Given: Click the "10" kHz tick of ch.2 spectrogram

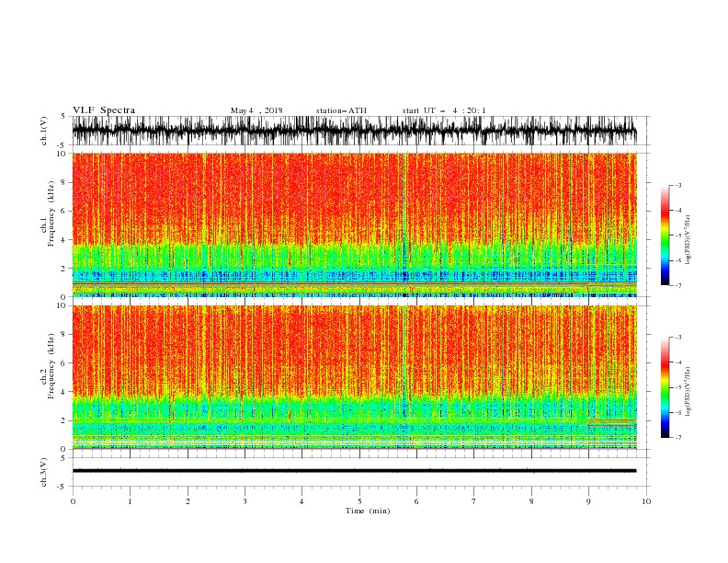Looking at the screenshot, I should (62, 305).
